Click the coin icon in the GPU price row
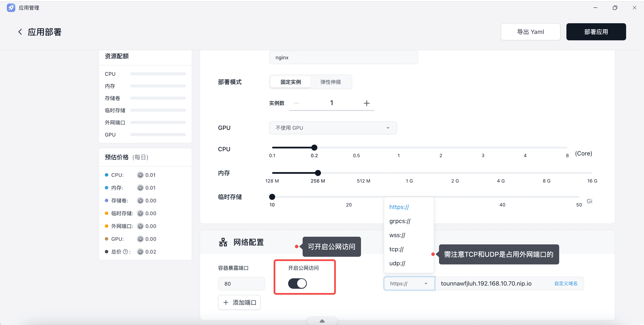 140,239
